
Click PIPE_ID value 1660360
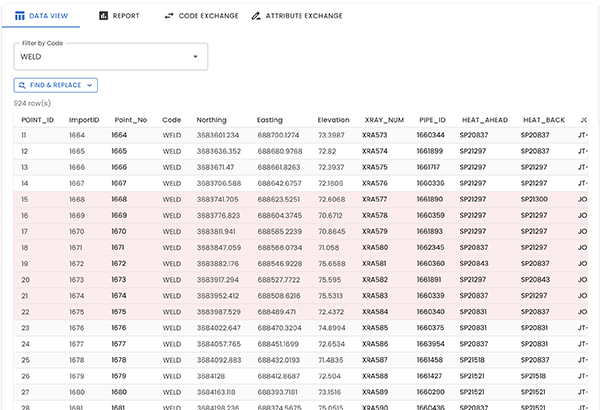pos(430,264)
